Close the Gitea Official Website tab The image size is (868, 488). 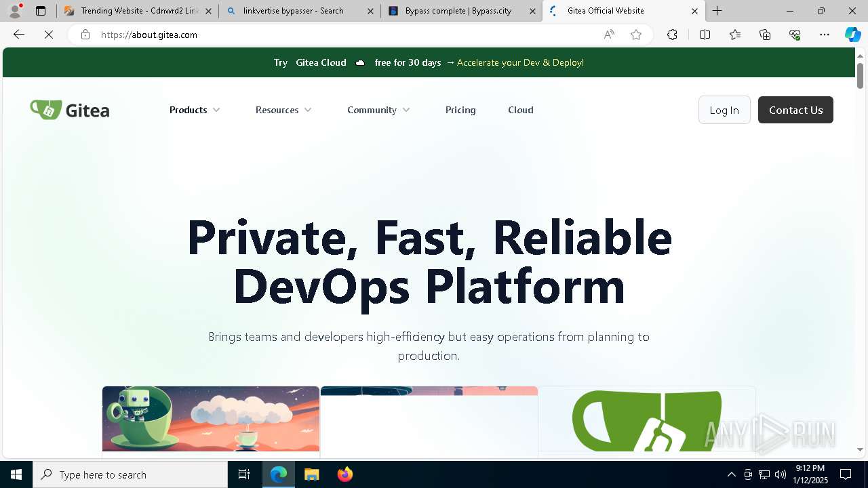[x=694, y=11]
